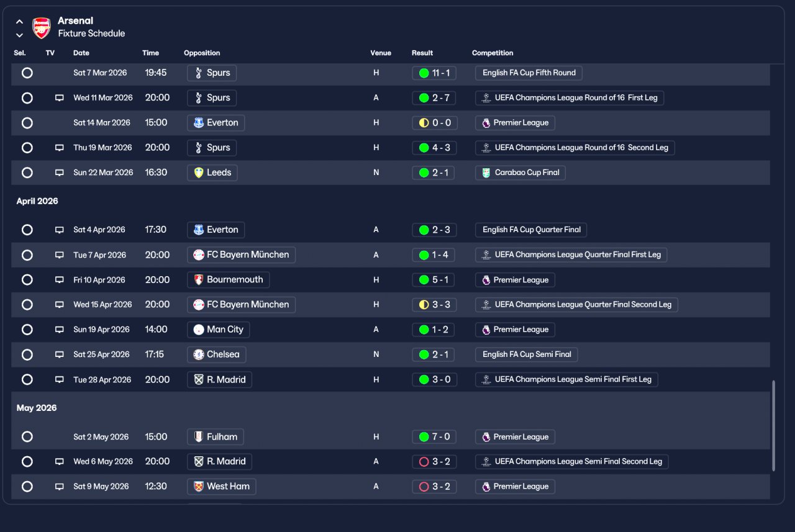The height and width of the screenshot is (532, 795).
Task: Select the Sat 7 Mar 2026 fixture radio
Action: point(27,73)
